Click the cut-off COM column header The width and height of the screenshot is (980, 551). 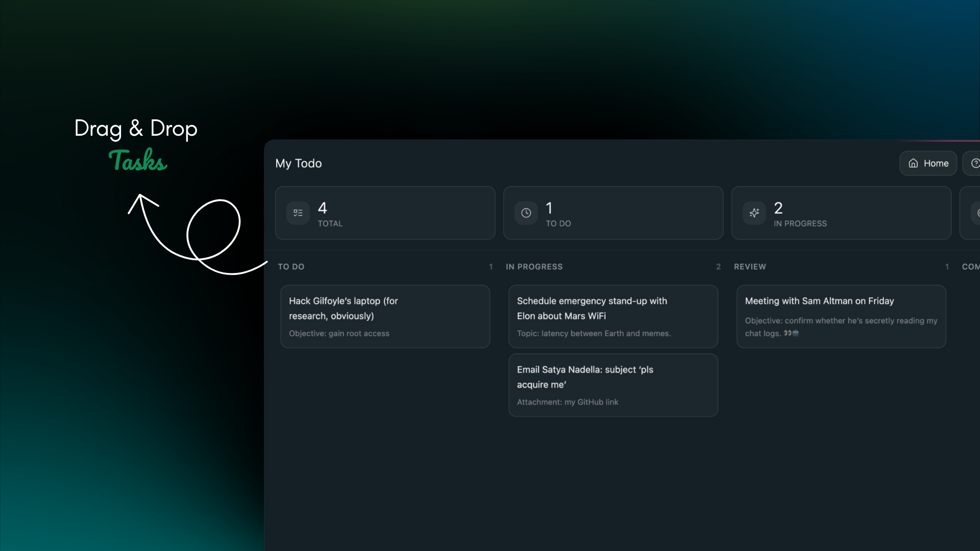click(x=970, y=267)
